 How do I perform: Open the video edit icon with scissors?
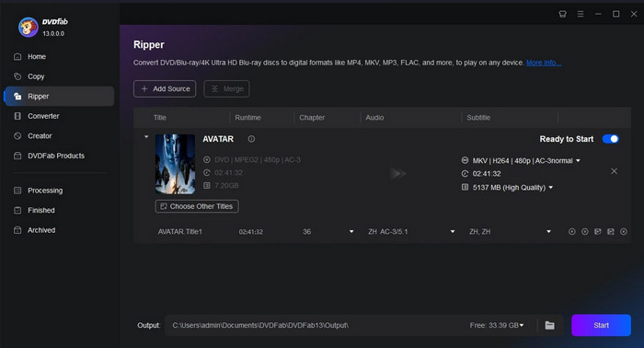point(611,232)
